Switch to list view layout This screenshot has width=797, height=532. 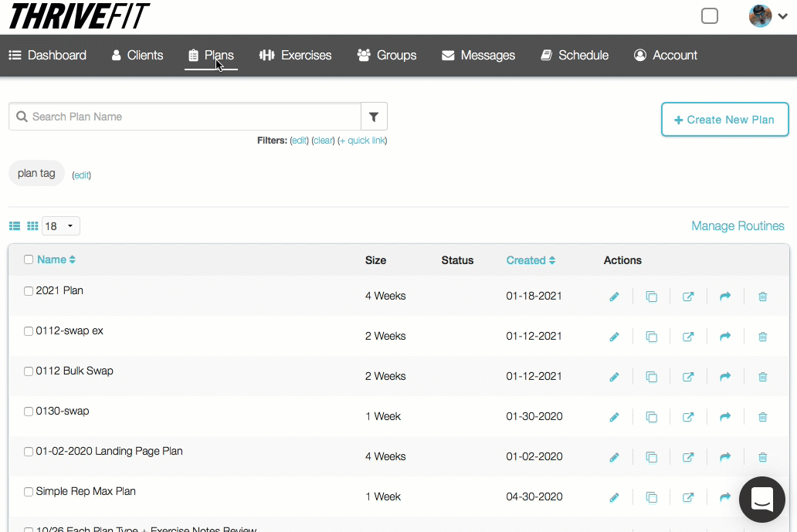(x=15, y=226)
